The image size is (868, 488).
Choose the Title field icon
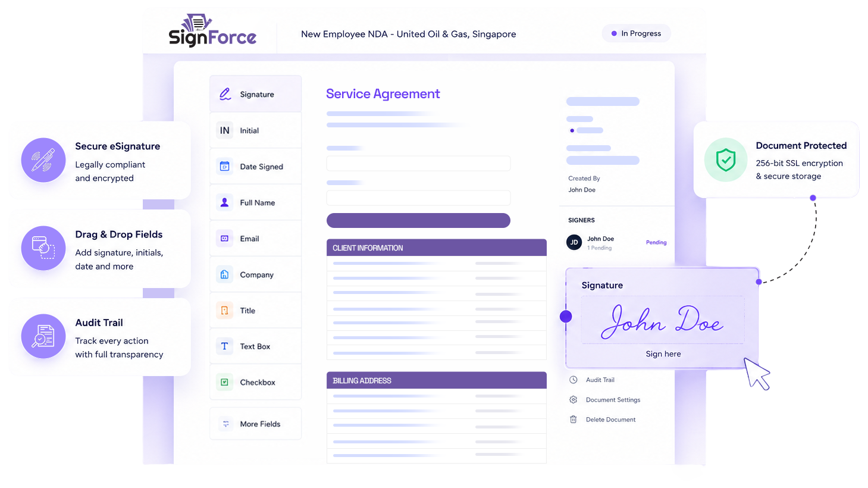(x=224, y=311)
